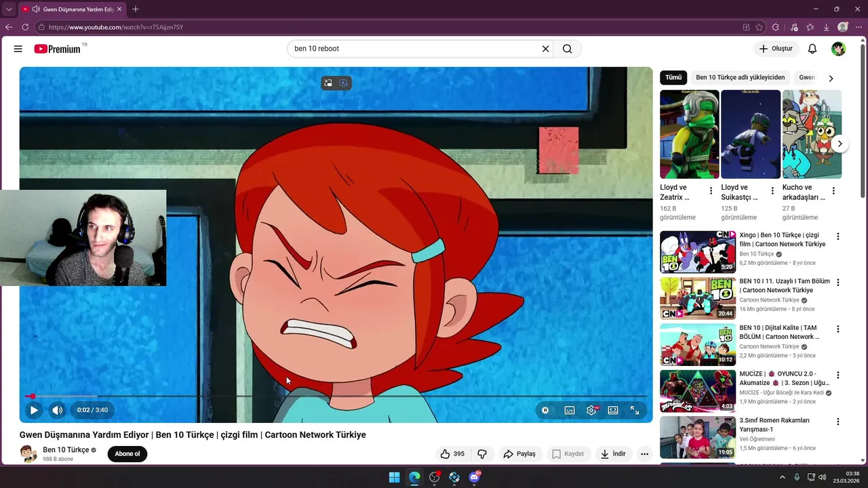
Task: Click the red progress scrubber handle
Action: [32, 396]
